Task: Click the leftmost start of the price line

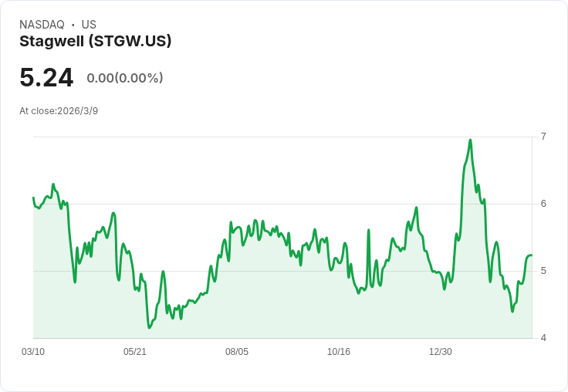Action: [x=33, y=198]
